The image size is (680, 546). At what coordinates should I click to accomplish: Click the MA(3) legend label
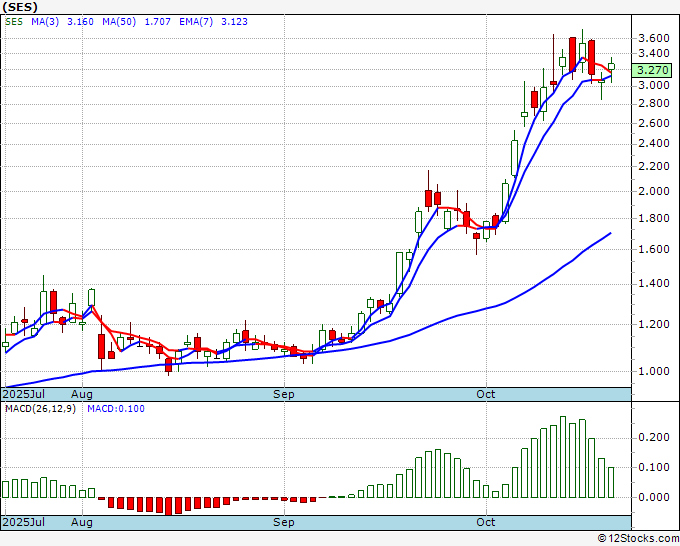click(45, 22)
